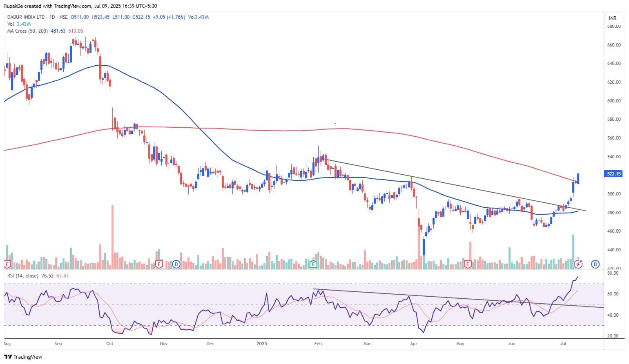Click the tall red volume bar in October
Image resolution: width=629 pixels, height=364 pixels.
[x=112, y=237]
